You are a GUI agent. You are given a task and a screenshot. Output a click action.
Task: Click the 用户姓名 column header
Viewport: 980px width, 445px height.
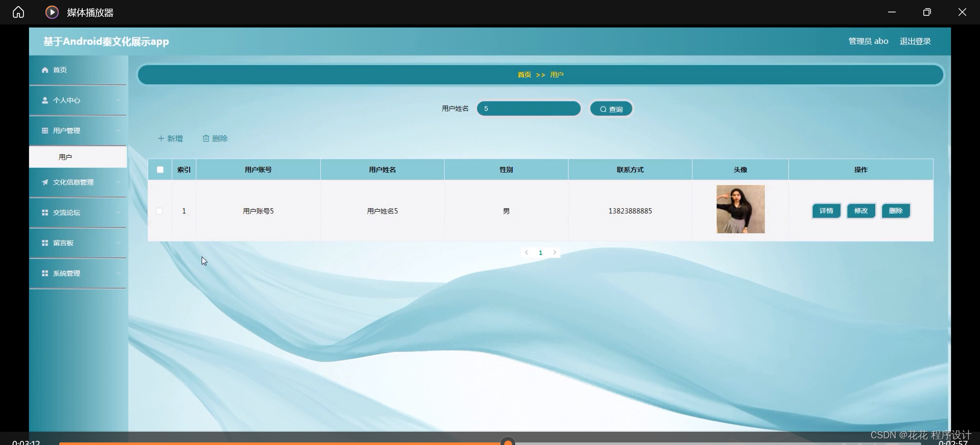(x=382, y=169)
